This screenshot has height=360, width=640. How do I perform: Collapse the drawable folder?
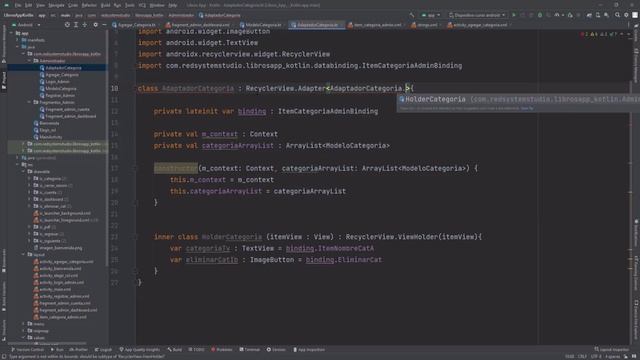pos(24,172)
